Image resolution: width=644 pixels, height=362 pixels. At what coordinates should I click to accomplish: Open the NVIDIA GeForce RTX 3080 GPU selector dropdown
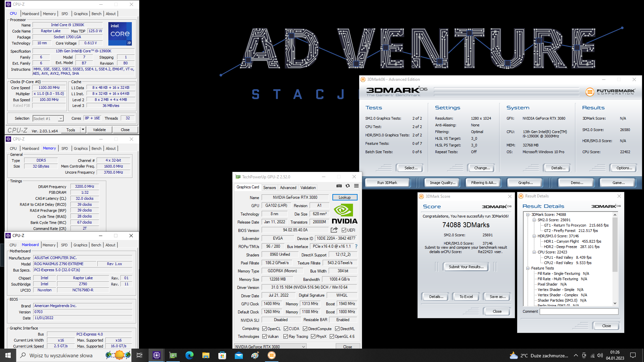[270, 347]
